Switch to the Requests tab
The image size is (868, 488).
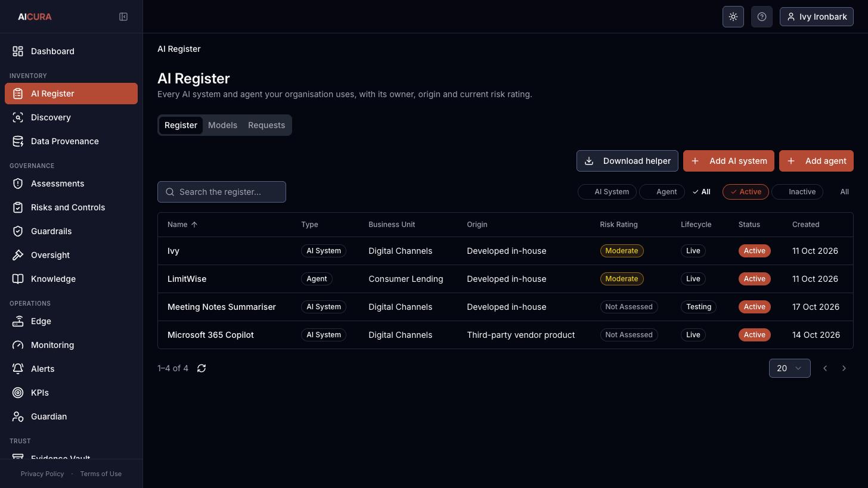click(x=266, y=125)
